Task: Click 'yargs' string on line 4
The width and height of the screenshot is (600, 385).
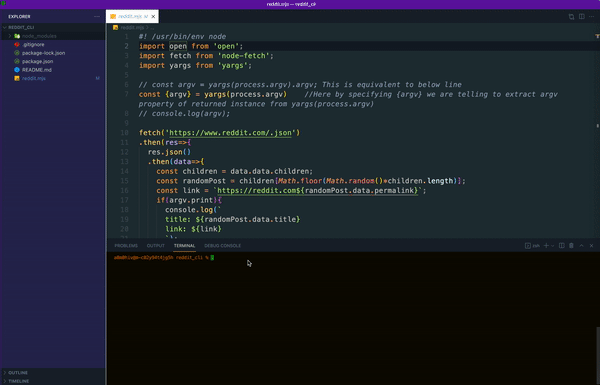Action: click(233, 65)
